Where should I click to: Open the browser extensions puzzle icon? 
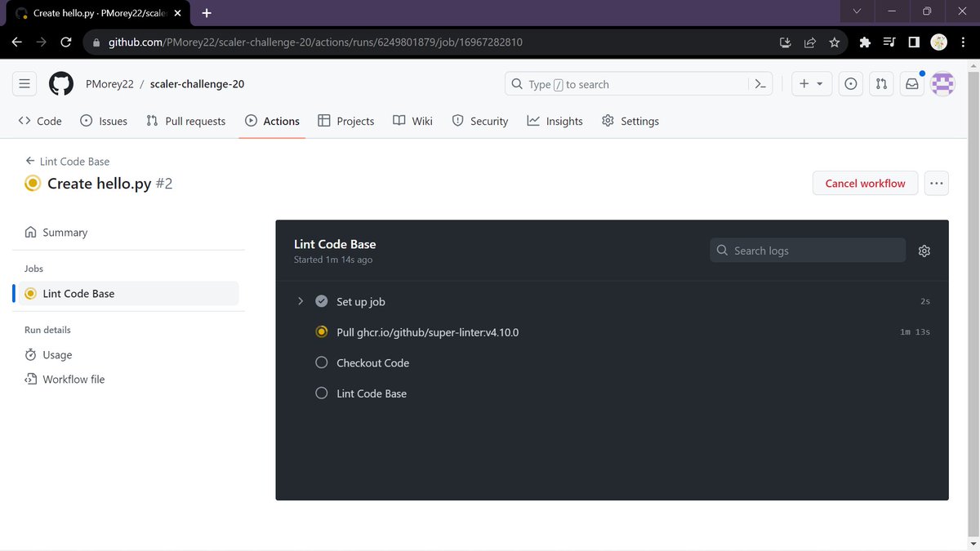click(x=865, y=41)
